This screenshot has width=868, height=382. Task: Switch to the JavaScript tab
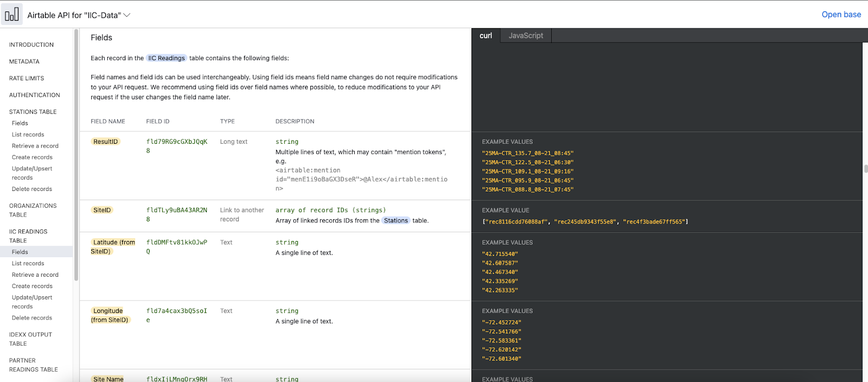tap(526, 36)
